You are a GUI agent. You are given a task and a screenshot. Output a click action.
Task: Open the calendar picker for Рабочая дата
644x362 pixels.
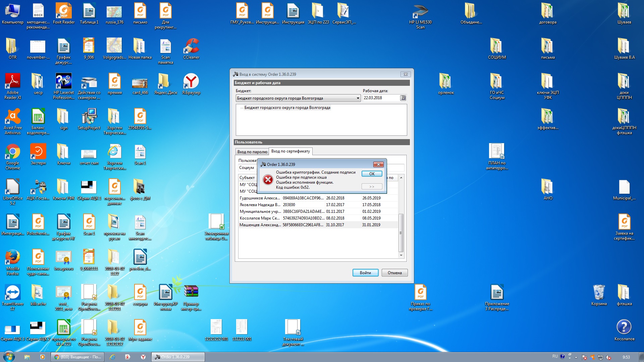[x=403, y=98]
